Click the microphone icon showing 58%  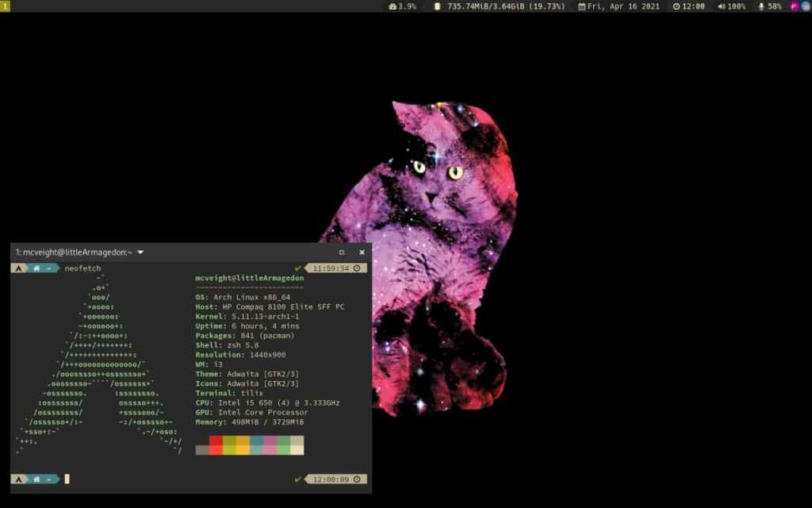click(762, 6)
